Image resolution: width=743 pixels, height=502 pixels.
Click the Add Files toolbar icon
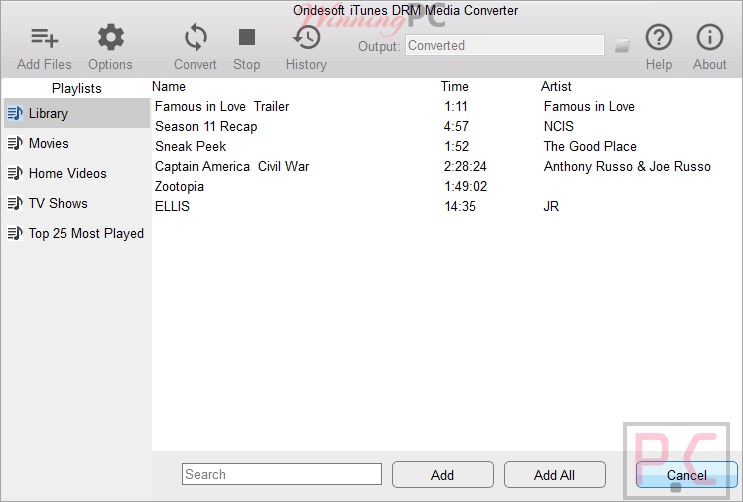pos(45,38)
